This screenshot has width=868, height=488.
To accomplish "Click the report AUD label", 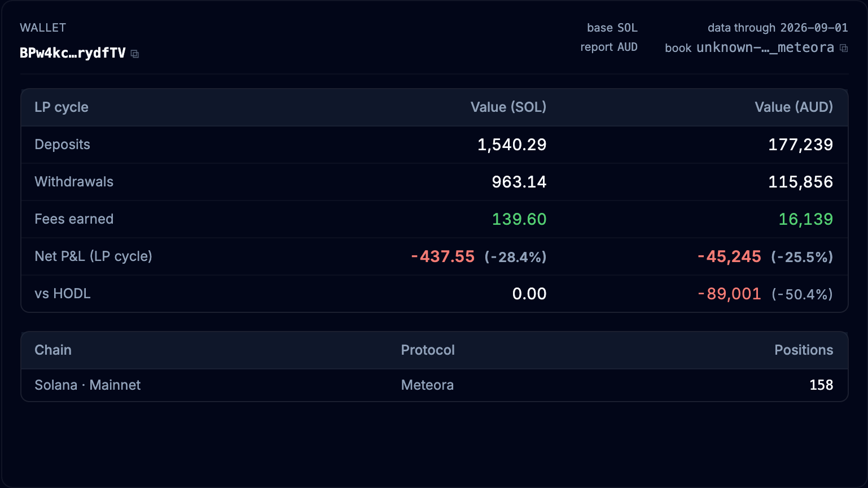I will (609, 47).
